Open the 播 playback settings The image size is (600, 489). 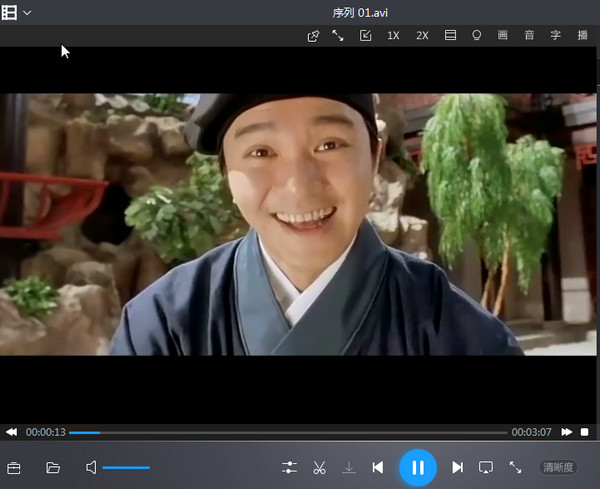point(582,35)
